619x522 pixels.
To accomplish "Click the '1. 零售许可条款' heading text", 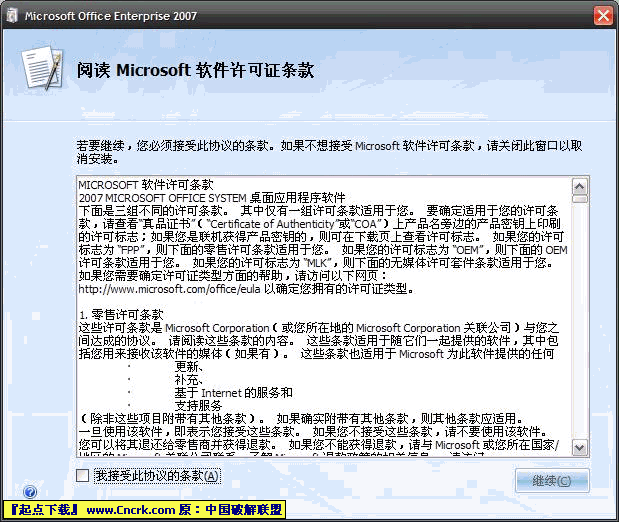I will 121,315.
